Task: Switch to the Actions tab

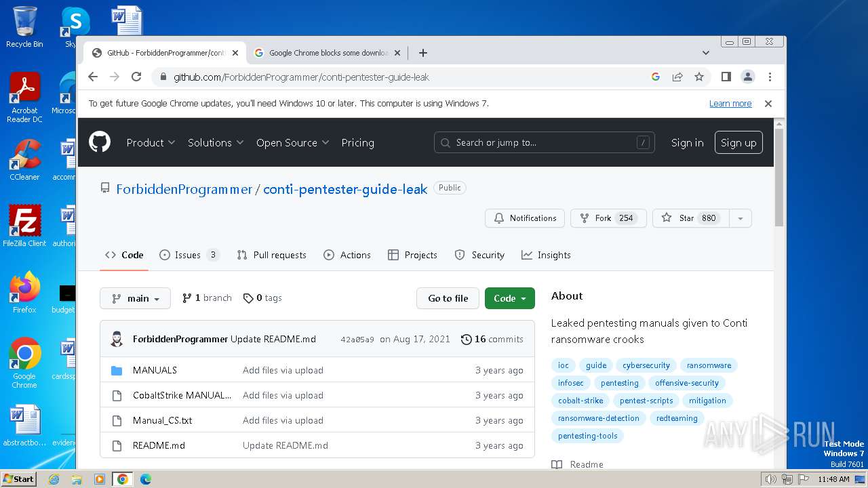Action: point(347,255)
